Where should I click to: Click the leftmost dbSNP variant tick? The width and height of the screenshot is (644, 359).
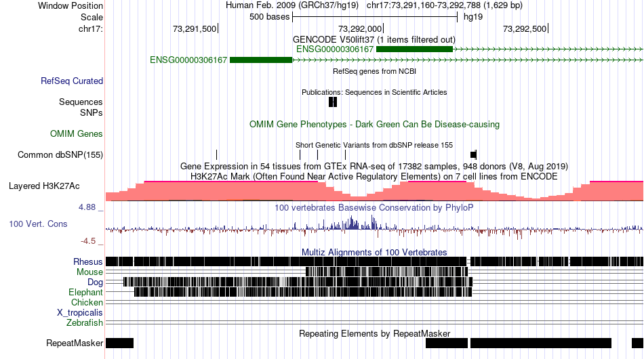216,154
